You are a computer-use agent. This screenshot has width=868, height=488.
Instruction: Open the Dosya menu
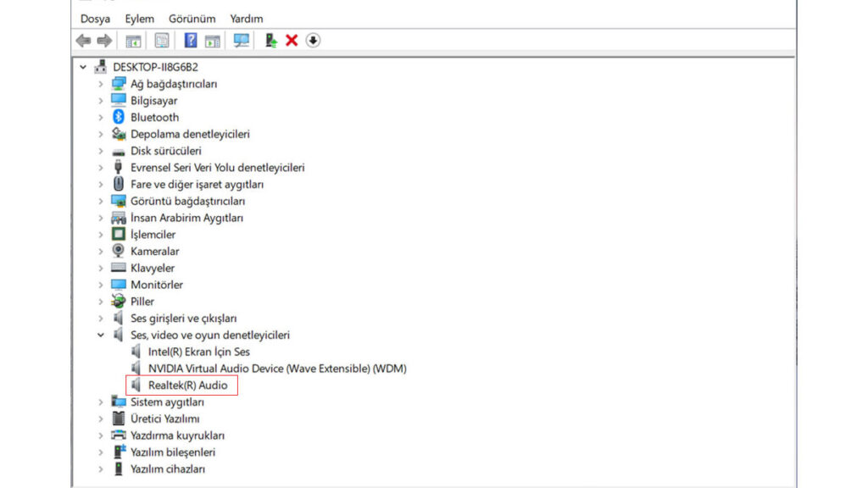click(95, 19)
